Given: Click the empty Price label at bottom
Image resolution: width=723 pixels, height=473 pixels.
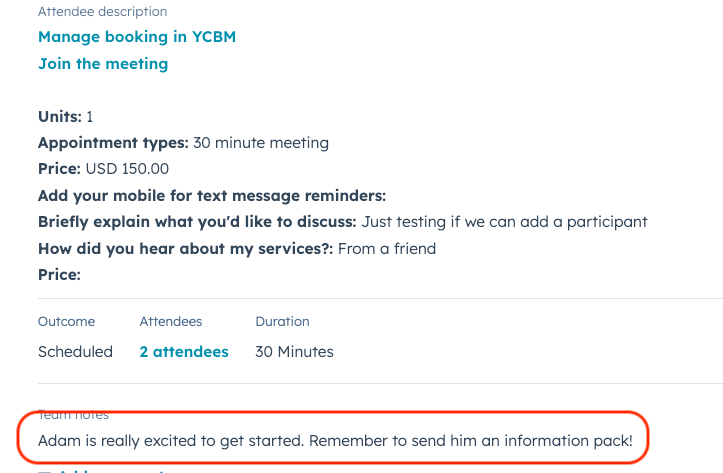Looking at the screenshot, I should [x=59, y=275].
